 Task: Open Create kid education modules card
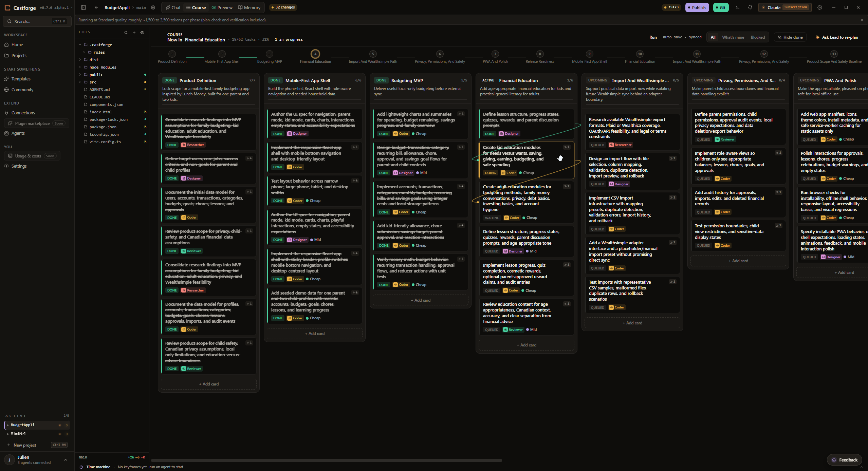pos(526,160)
